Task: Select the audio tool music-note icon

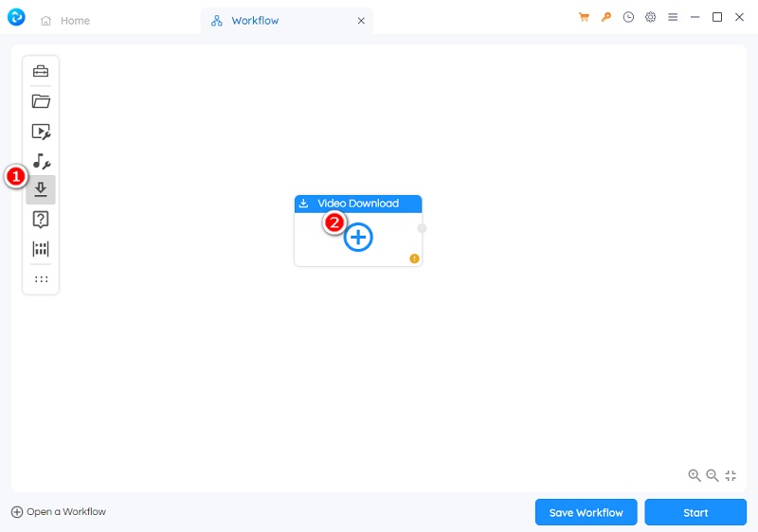Action: [x=42, y=161]
